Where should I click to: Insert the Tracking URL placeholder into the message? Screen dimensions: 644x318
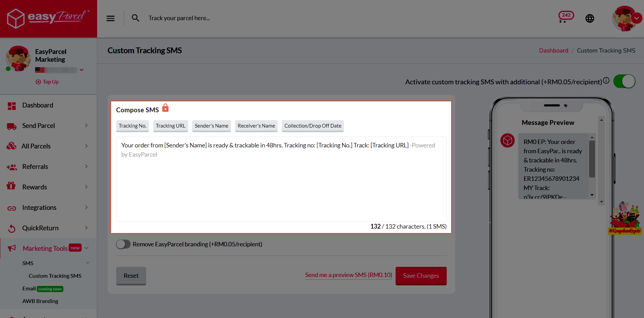(x=170, y=126)
